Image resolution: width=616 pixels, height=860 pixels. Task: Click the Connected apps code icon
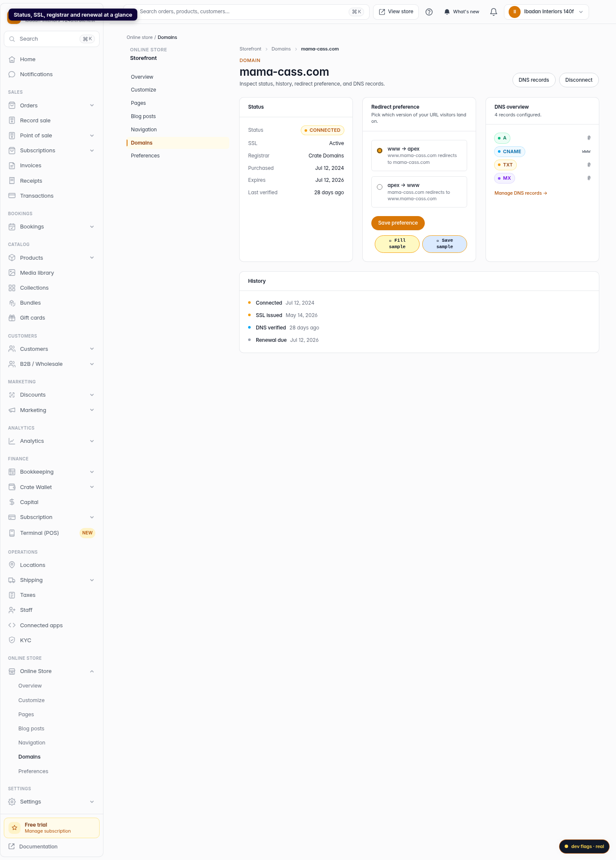point(12,625)
